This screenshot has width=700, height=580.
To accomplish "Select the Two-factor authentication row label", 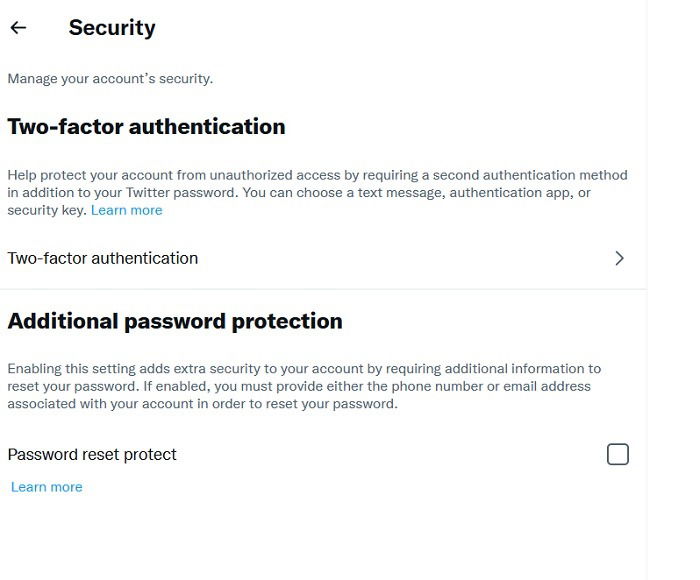I will click(103, 259).
